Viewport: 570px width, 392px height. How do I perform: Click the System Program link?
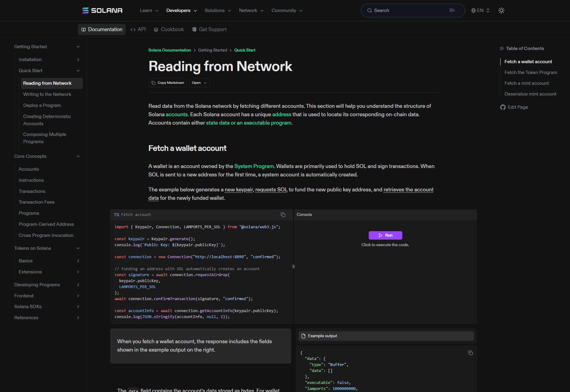(254, 166)
